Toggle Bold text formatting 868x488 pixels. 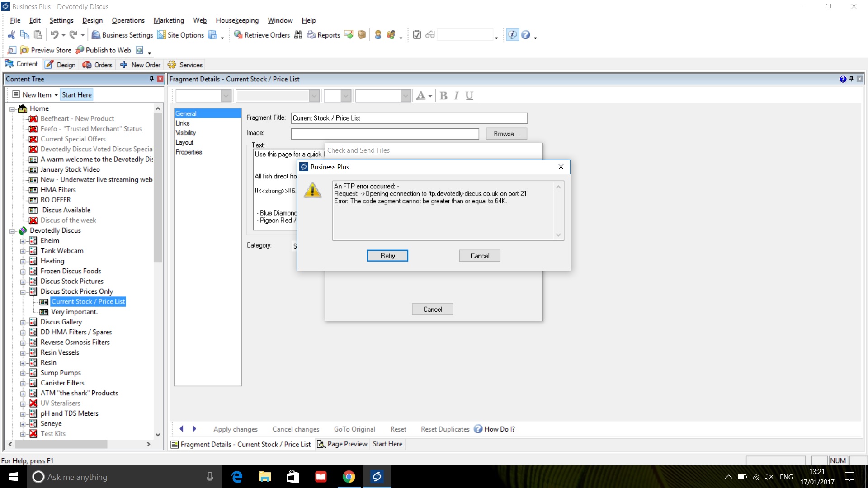(443, 96)
